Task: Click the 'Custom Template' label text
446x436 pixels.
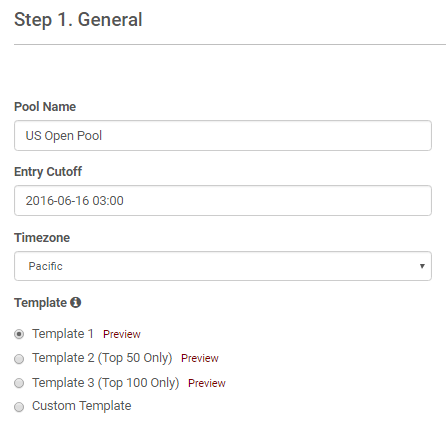Action: pyautogui.click(x=82, y=406)
